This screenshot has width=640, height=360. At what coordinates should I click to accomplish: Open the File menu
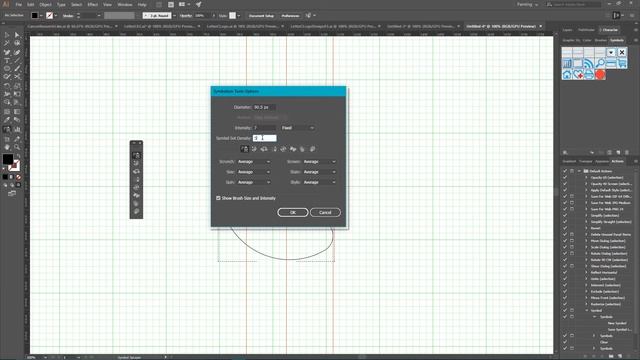tap(18, 4)
